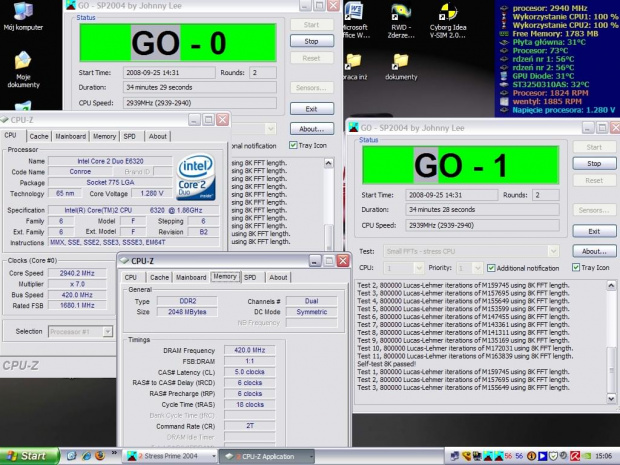Click the Rounds field in GO - 1 window

click(546, 195)
